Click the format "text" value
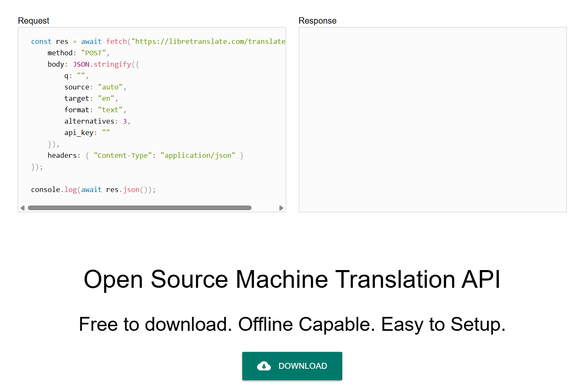Screen dimensions: 579x392 click(x=110, y=110)
